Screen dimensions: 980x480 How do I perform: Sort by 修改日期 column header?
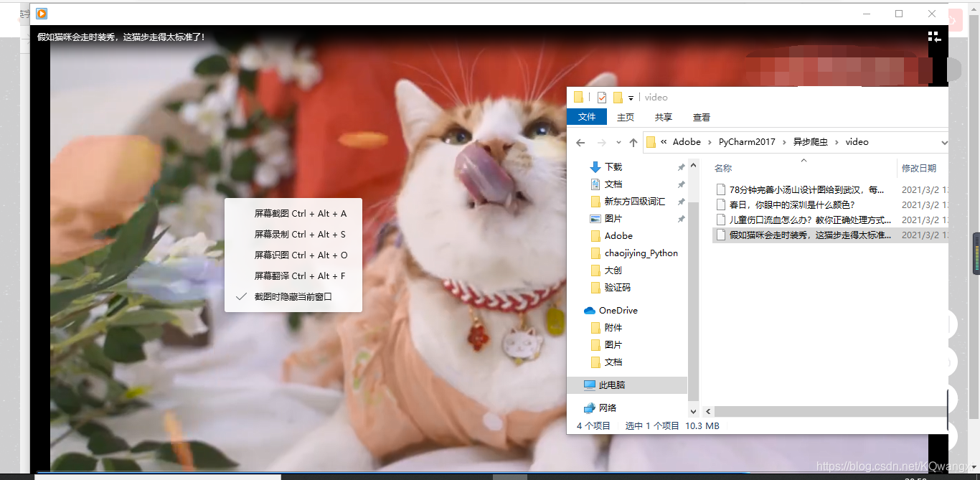[919, 168]
